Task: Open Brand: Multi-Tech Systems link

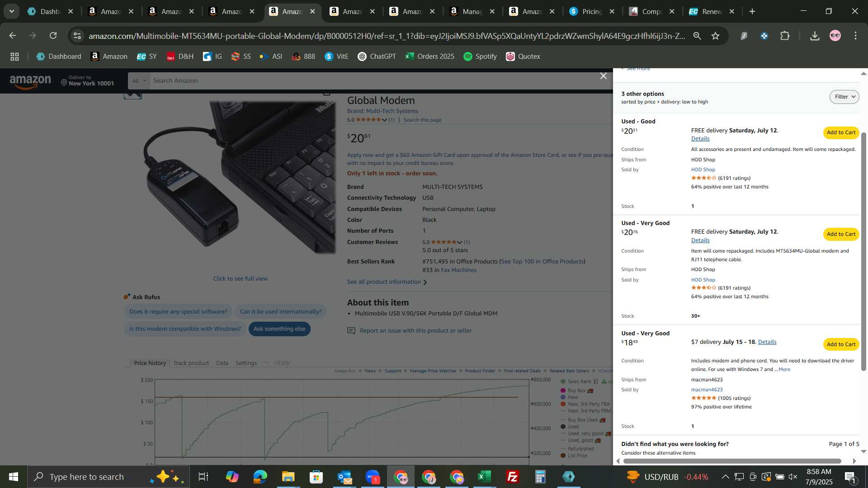Action: [x=382, y=111]
